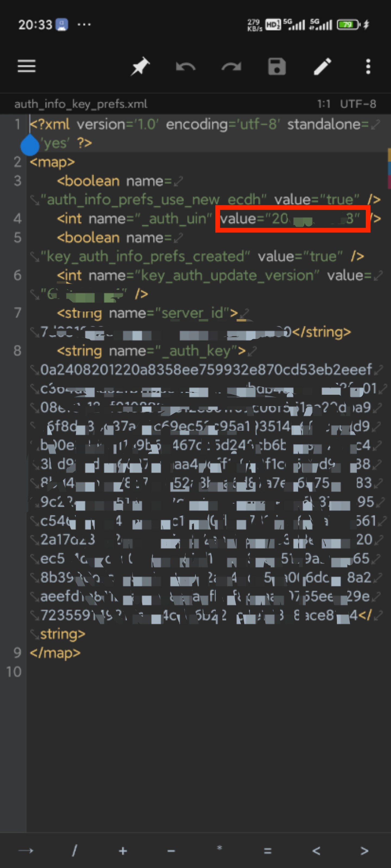
Task: Place cursor on the </map> closing tag
Action: (x=55, y=653)
